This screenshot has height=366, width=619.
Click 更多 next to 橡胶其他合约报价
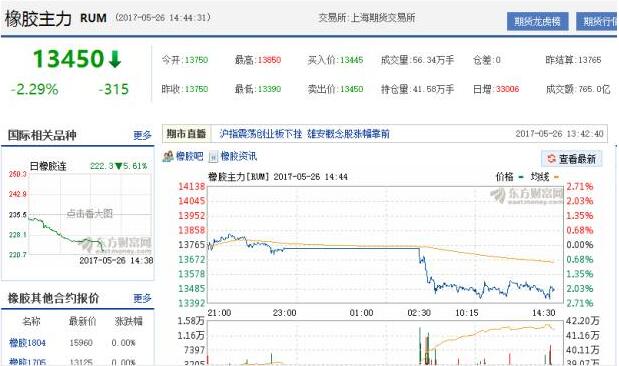tap(142, 298)
